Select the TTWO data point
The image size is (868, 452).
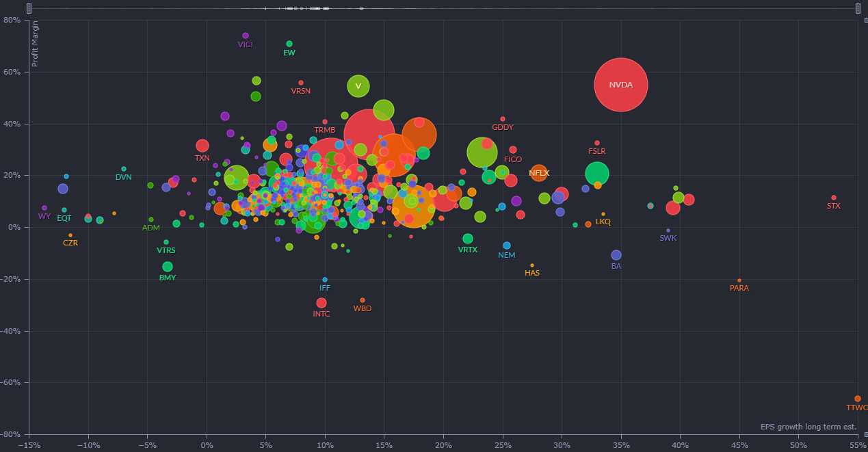pos(857,399)
